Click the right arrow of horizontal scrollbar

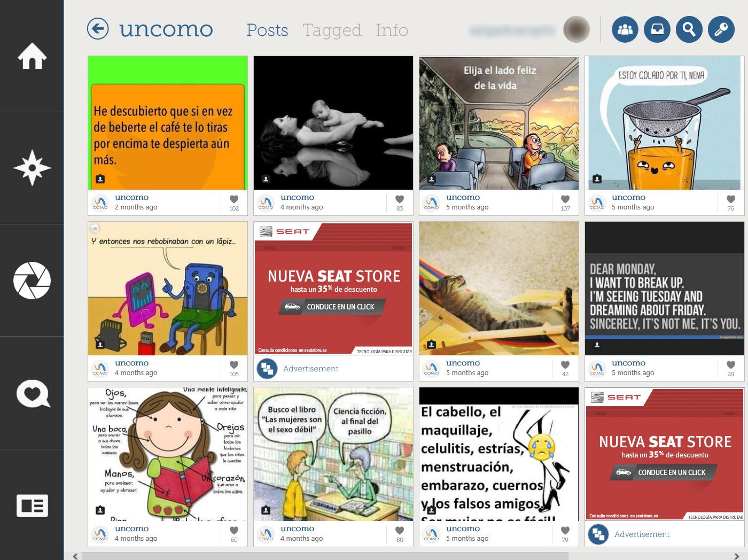pos(737,556)
